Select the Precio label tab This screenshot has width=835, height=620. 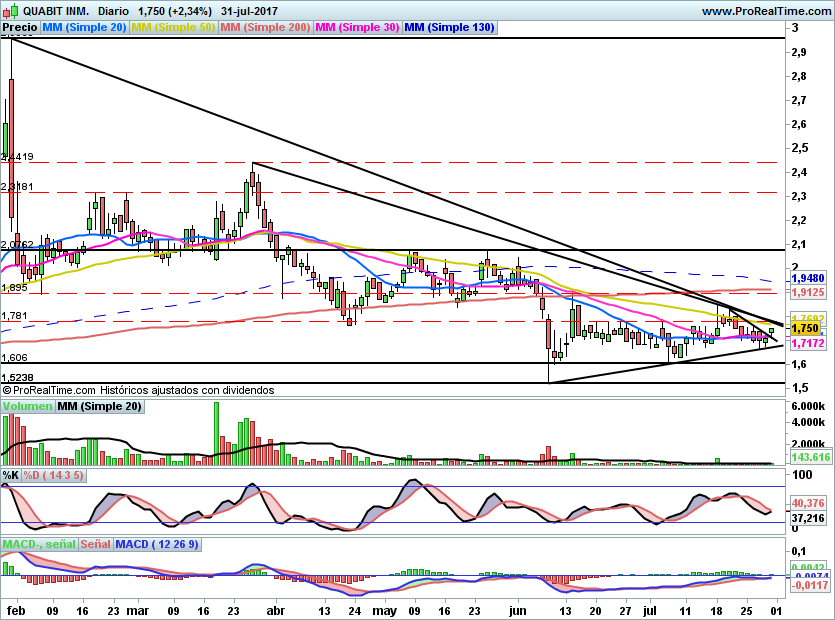click(20, 27)
